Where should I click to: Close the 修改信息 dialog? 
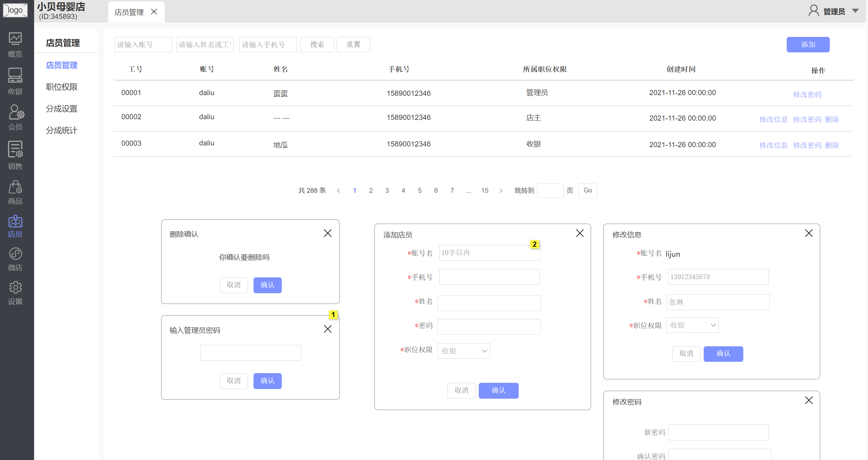coord(809,233)
